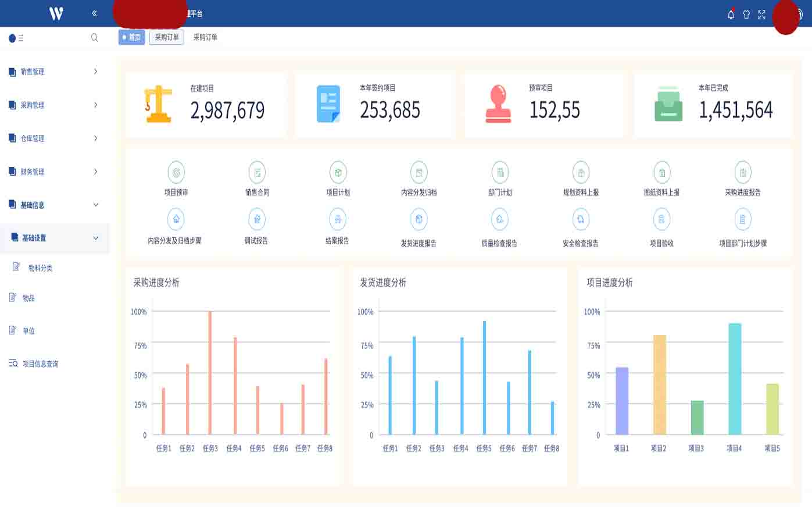812x509 pixels.
Task: Toggle fullscreen with the expand icon
Action: [761, 15]
